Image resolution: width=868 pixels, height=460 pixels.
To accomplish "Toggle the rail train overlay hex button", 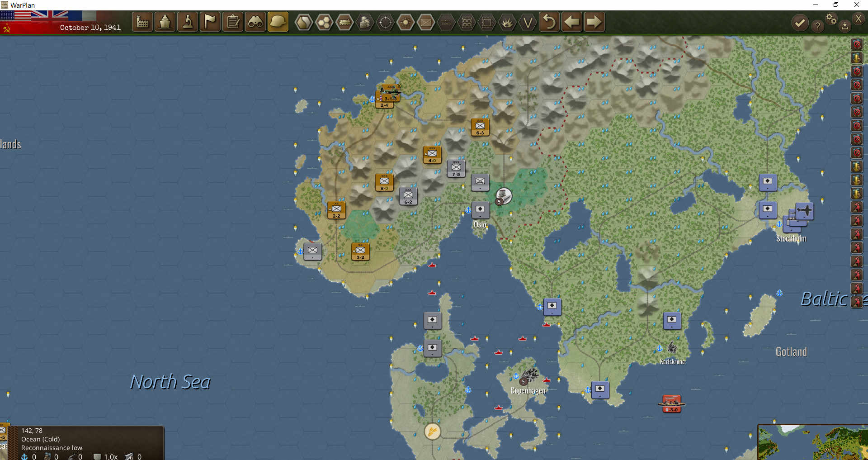I will [344, 22].
